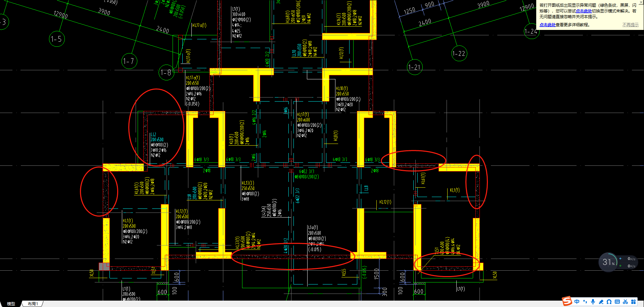Start Sogou voice input microphone
The width and height of the screenshot is (644, 307).
(x=593, y=302)
